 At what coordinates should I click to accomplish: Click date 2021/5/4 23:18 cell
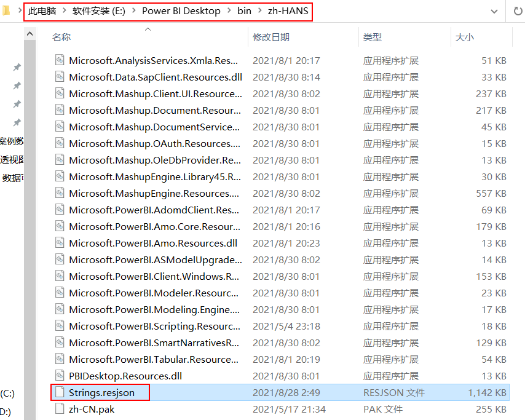286,326
